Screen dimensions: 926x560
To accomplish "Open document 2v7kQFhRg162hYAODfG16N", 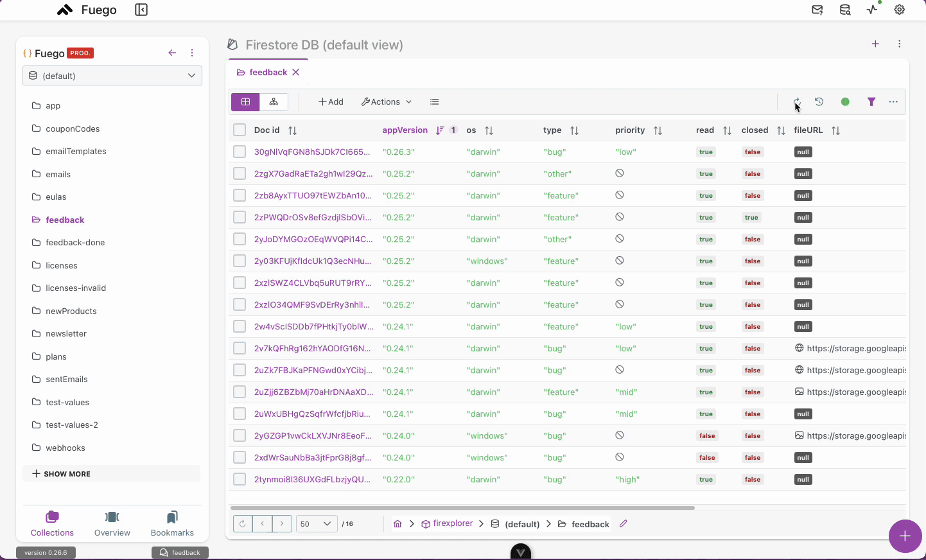I will [312, 348].
